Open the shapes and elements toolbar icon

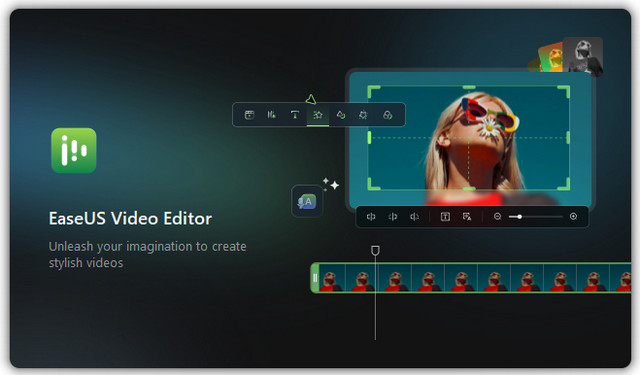[x=341, y=115]
